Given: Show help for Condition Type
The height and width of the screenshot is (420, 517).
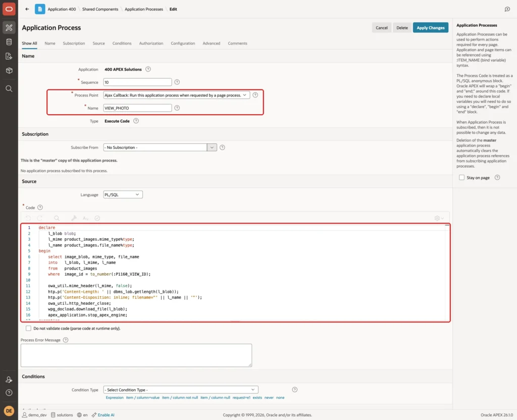Looking at the screenshot, I should coord(295,390).
